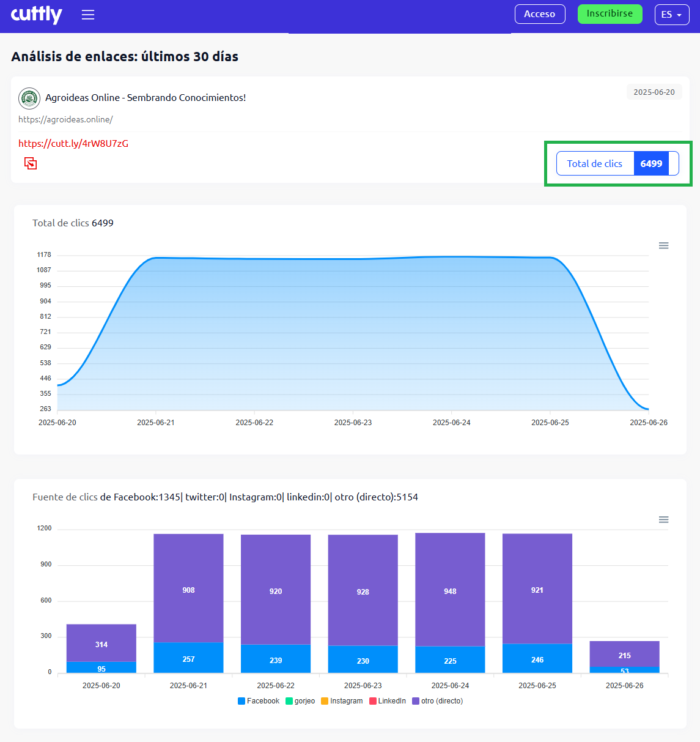Open the agroideas.online URL link

[65, 119]
